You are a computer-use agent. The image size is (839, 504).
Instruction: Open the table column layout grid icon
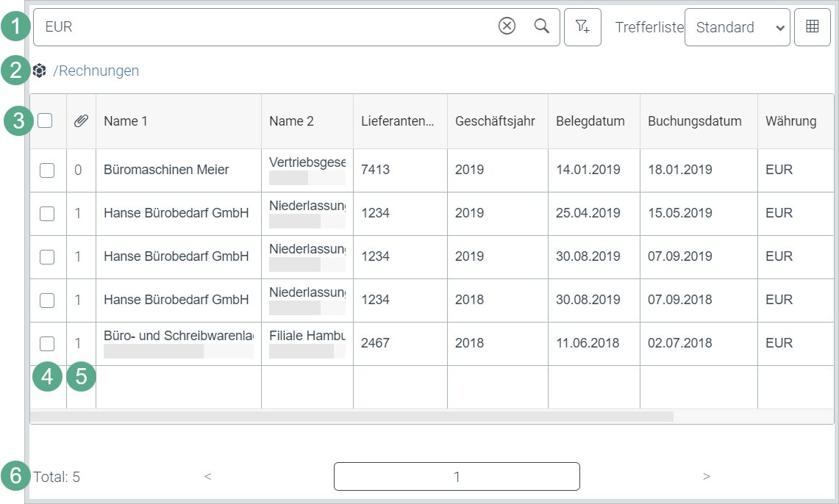click(x=813, y=27)
